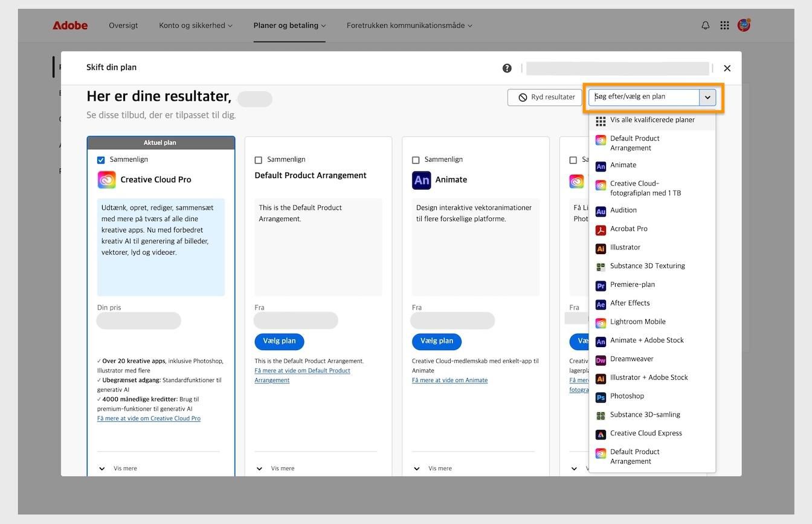Open Få mere at vide om Creative Cloud Pro

149,418
